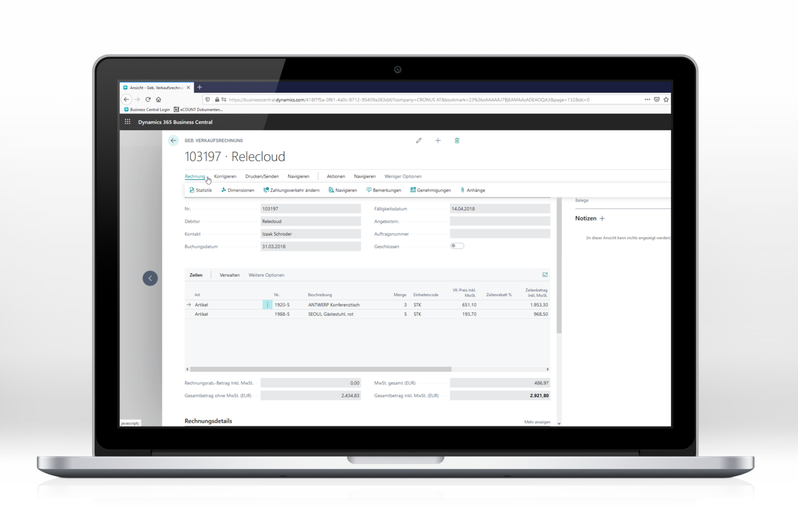Click the pencil edit icon

419,140
